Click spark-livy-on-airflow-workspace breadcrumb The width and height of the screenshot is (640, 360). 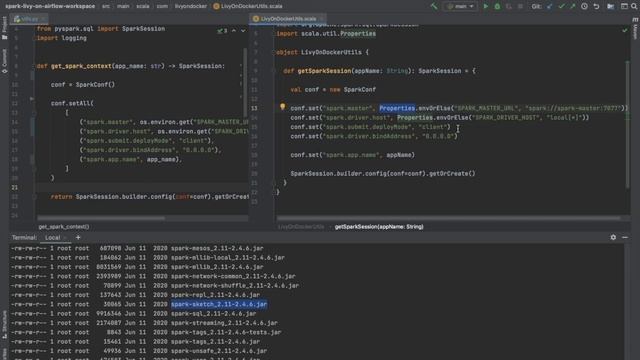(x=50, y=6)
